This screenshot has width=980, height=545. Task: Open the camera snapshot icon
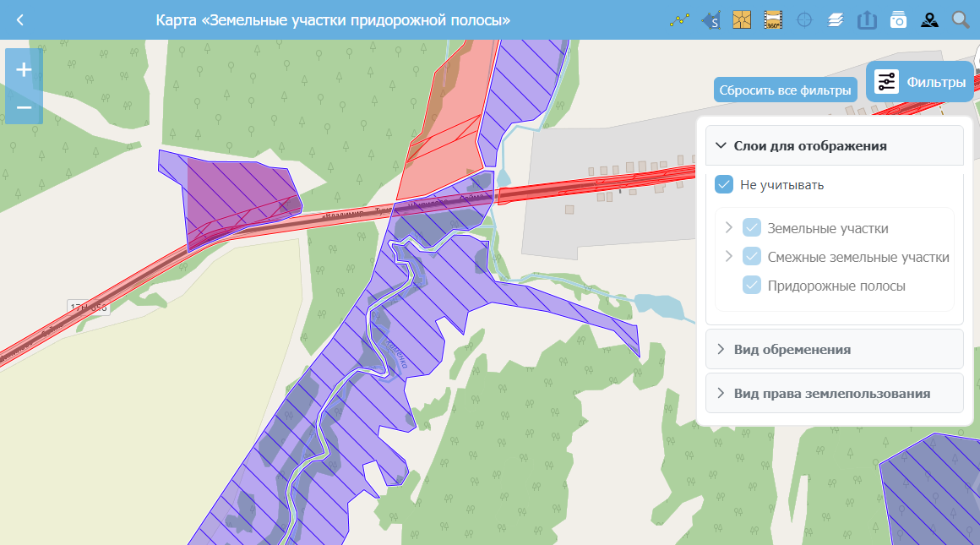click(x=898, y=19)
